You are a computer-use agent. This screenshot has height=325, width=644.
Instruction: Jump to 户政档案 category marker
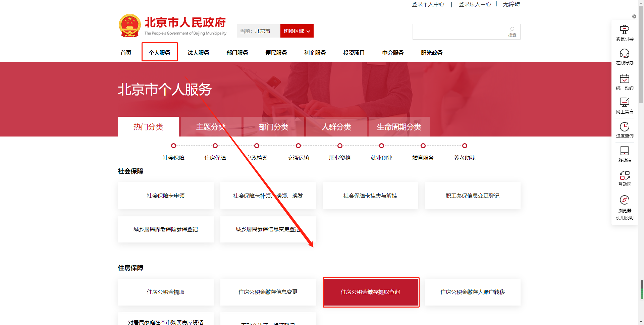pyautogui.click(x=257, y=146)
